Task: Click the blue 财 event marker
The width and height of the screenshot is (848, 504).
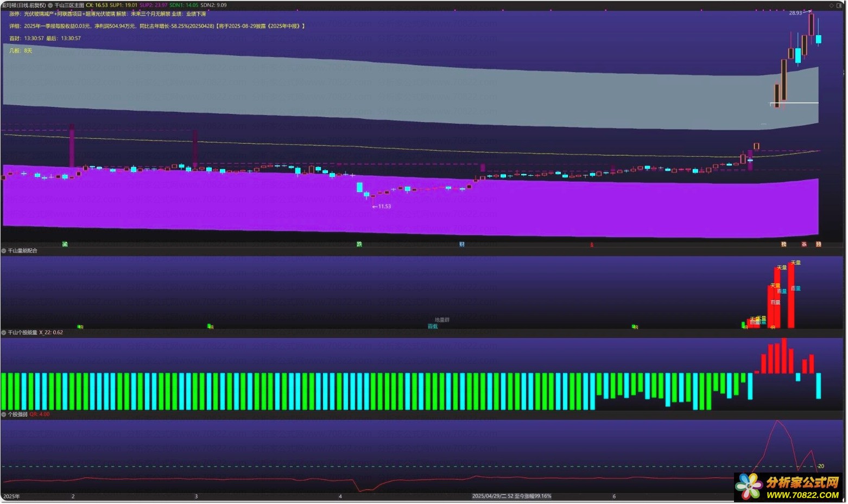Action: [462, 245]
